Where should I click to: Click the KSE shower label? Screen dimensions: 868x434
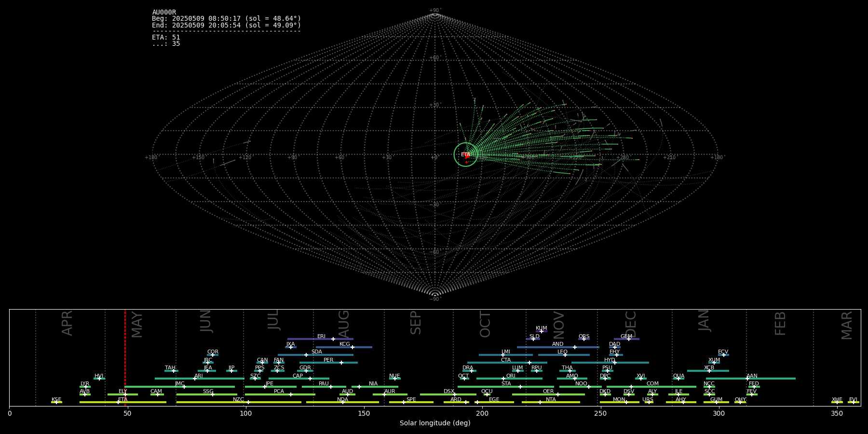(56, 399)
